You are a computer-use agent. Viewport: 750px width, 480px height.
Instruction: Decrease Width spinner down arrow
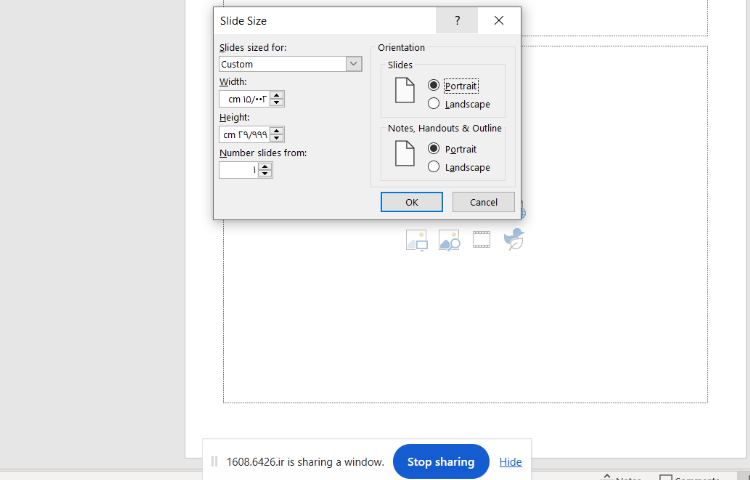277,103
